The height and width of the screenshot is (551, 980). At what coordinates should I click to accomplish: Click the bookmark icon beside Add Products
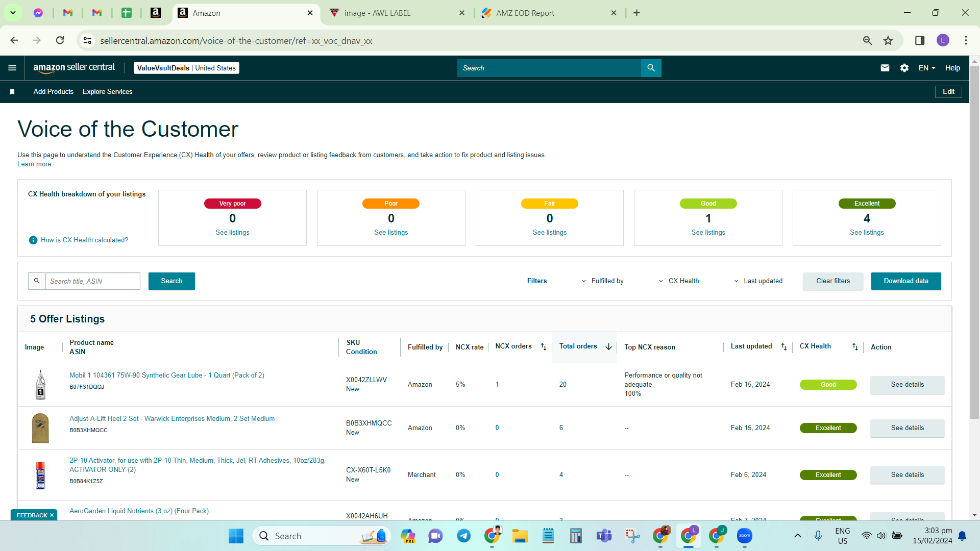click(12, 92)
